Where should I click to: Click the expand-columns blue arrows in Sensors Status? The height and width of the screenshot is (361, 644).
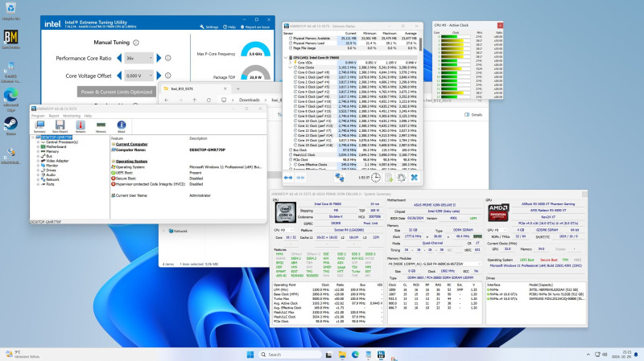click(x=288, y=178)
